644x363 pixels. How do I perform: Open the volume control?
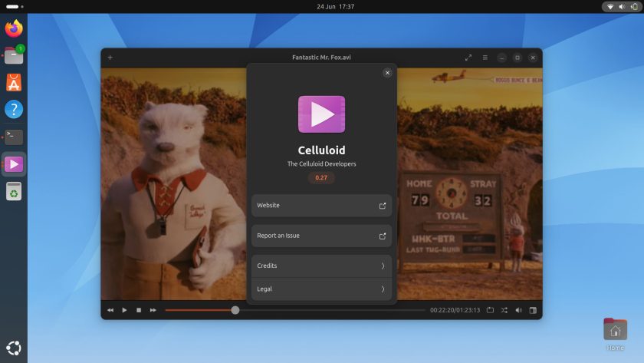pos(519,310)
